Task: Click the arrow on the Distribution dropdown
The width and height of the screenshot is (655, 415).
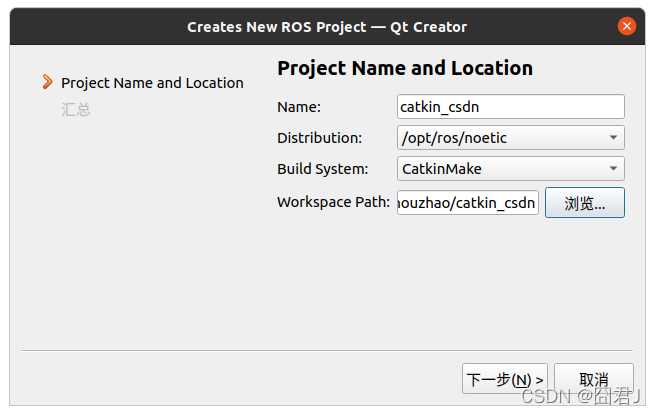Action: point(612,138)
